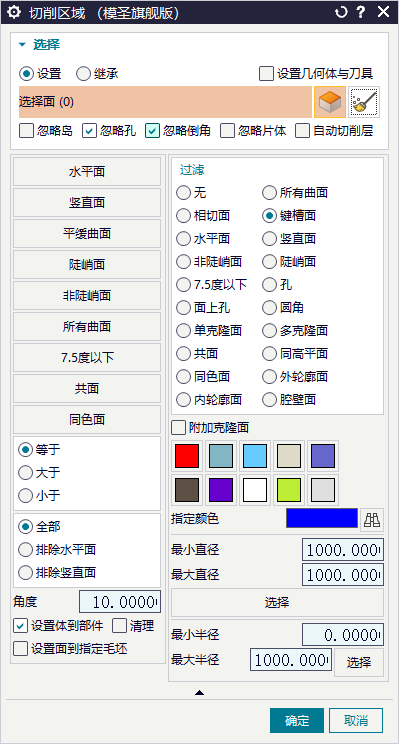Select the 排除水平面 radio option
This screenshot has width=399, height=744.
[25, 550]
